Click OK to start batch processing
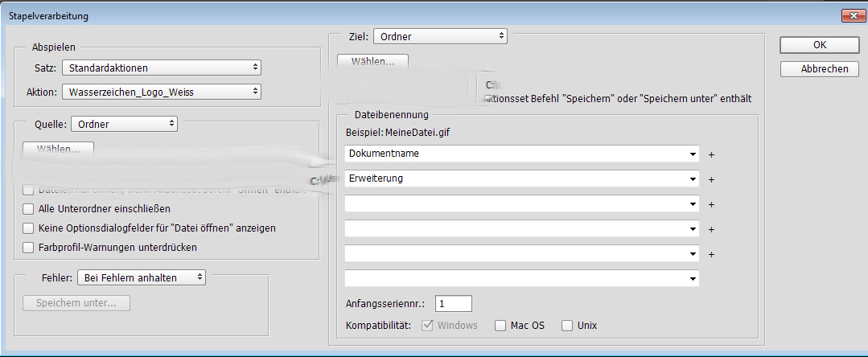The width and height of the screenshot is (868, 357). (819, 45)
